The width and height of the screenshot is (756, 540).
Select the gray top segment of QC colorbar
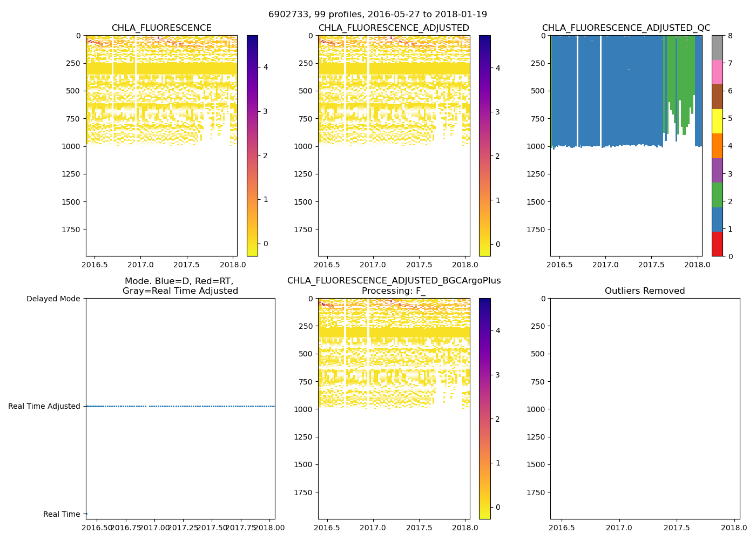(x=717, y=48)
